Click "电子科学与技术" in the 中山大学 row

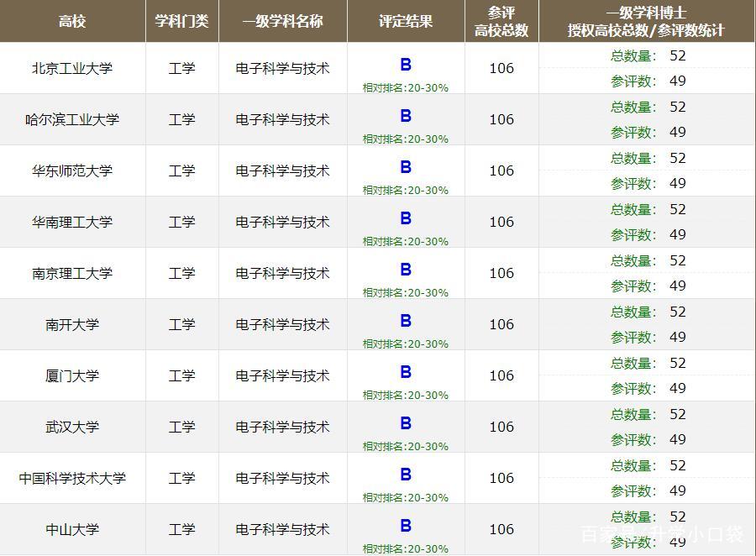pos(282,529)
